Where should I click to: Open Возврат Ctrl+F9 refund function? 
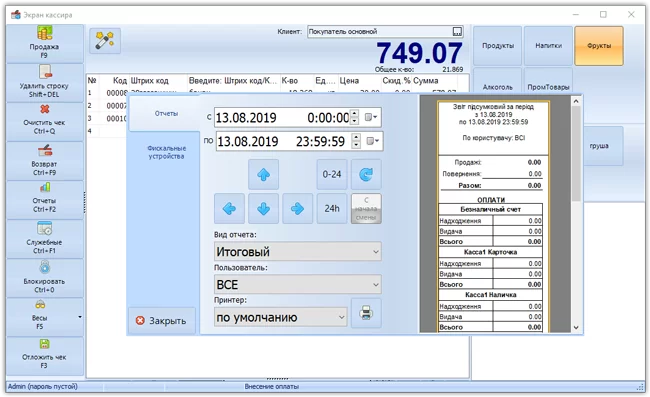[45, 161]
